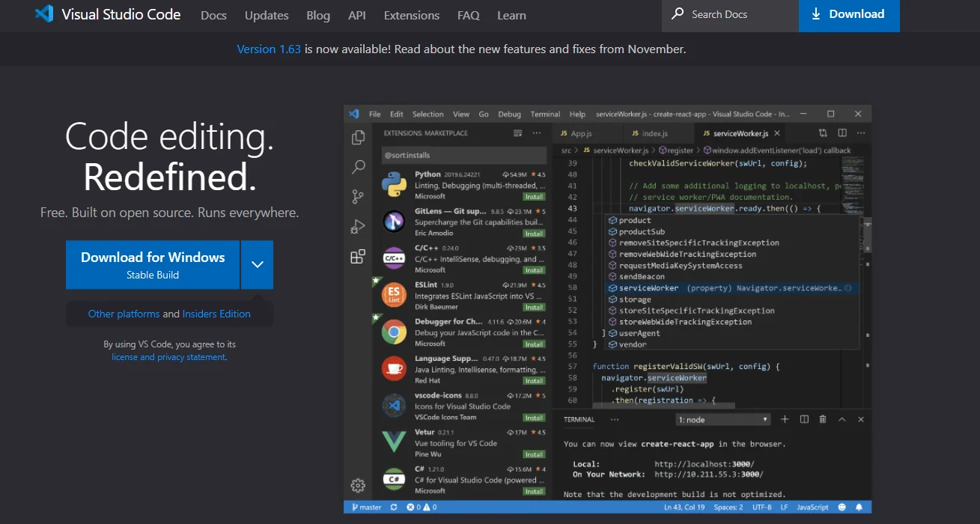Click Vetur extension icon

point(394,442)
